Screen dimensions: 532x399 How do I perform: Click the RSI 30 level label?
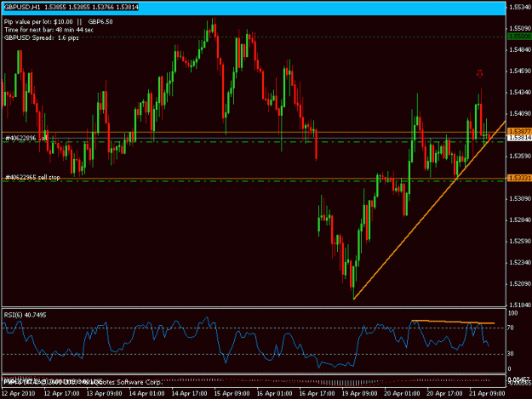(x=511, y=353)
